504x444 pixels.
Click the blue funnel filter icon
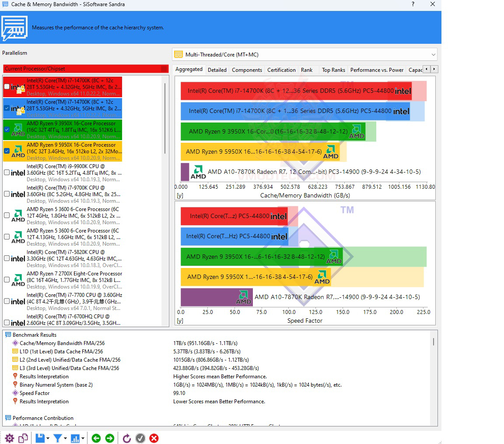point(58,438)
